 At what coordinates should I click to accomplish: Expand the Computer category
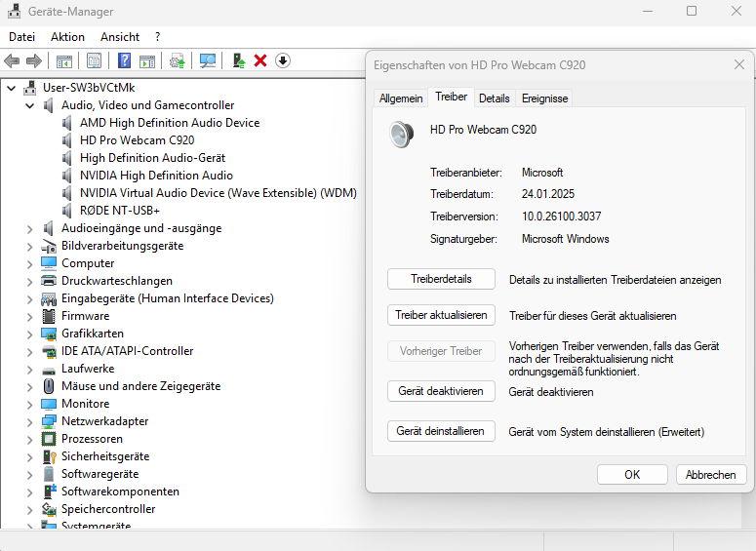30,264
